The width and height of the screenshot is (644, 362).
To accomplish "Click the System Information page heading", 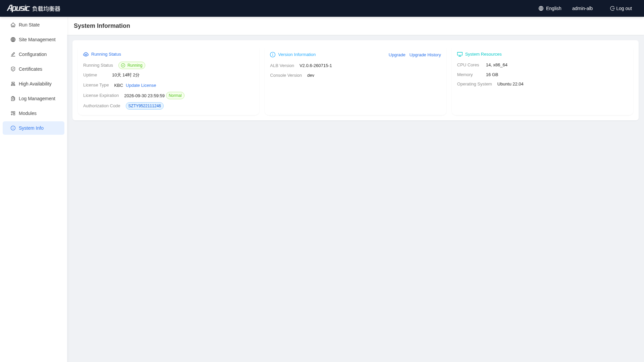I will (102, 26).
